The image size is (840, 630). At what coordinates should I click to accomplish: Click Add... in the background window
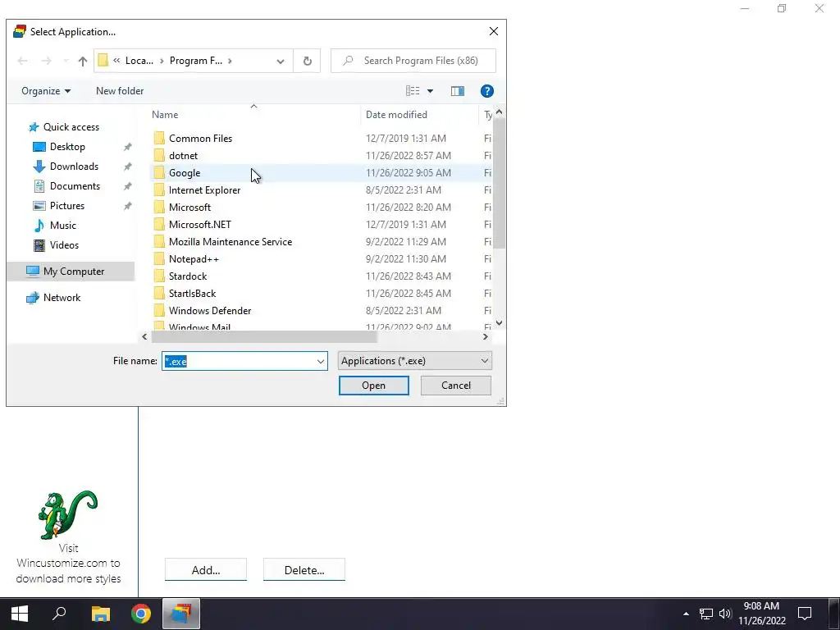[206, 570]
